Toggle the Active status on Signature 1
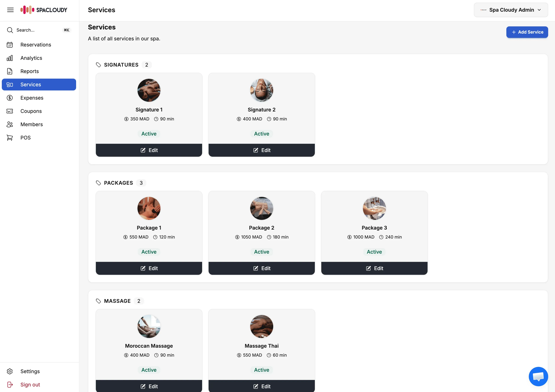The width and height of the screenshot is (555, 392). click(x=149, y=134)
